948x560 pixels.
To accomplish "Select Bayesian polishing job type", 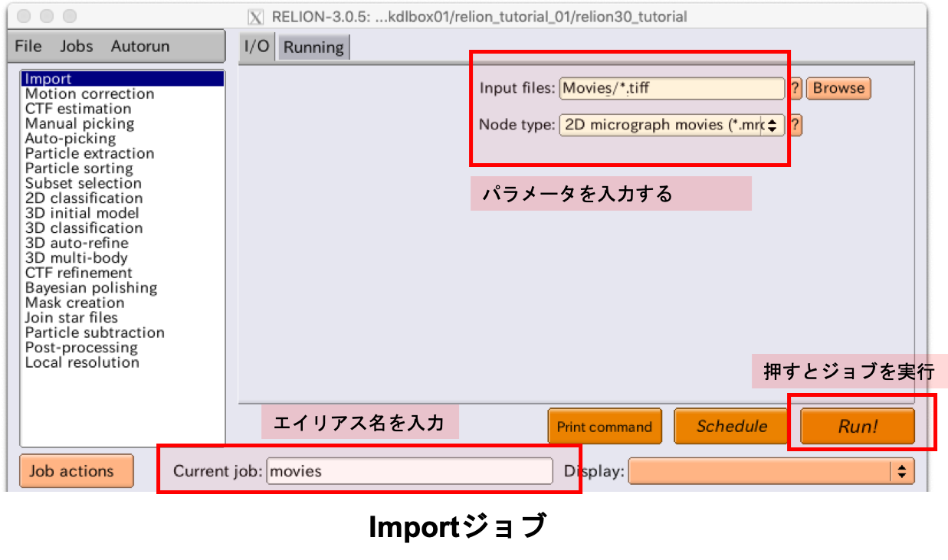I will 123,288.
